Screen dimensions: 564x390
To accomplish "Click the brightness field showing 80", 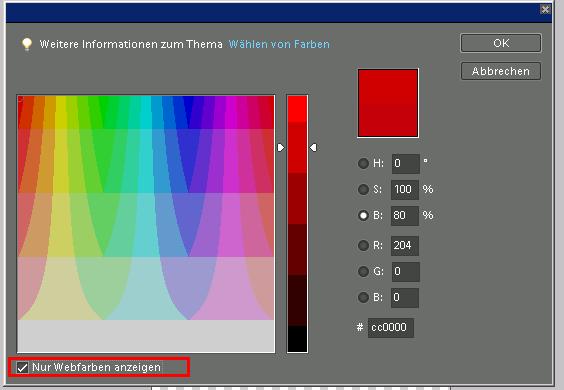I will [x=405, y=216].
